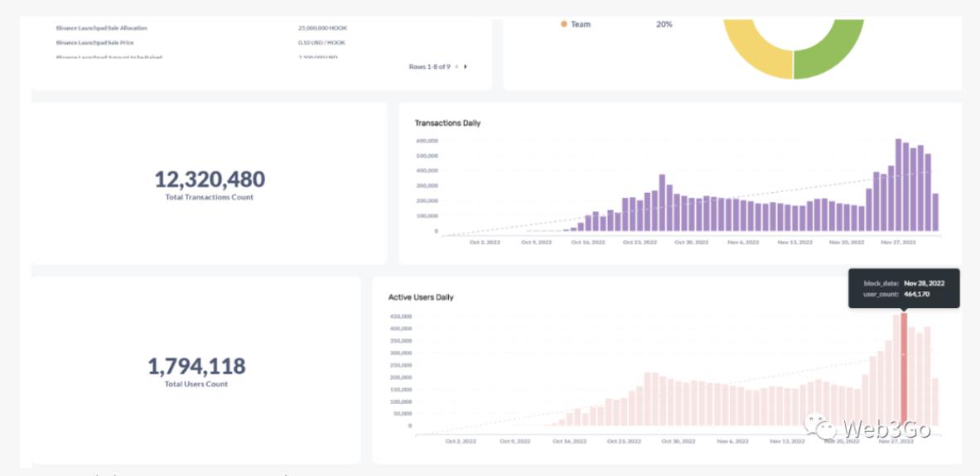This screenshot has height=476, width=980.
Task: Select the Binance Launchpad Sale Price row
Action: click(x=95, y=42)
